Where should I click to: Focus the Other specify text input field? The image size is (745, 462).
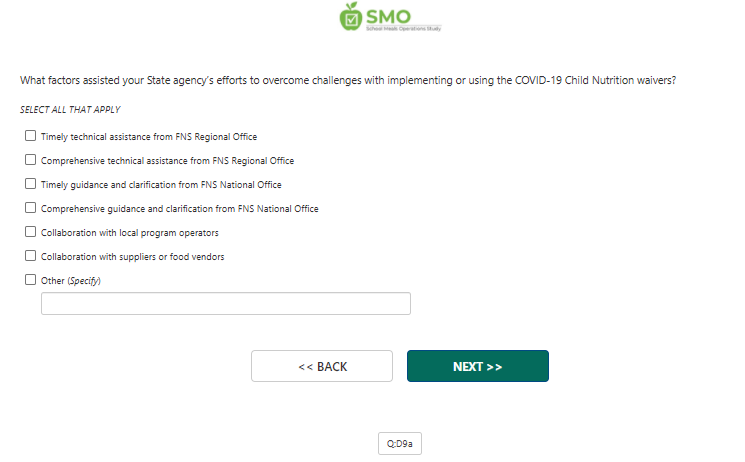pyautogui.click(x=226, y=303)
